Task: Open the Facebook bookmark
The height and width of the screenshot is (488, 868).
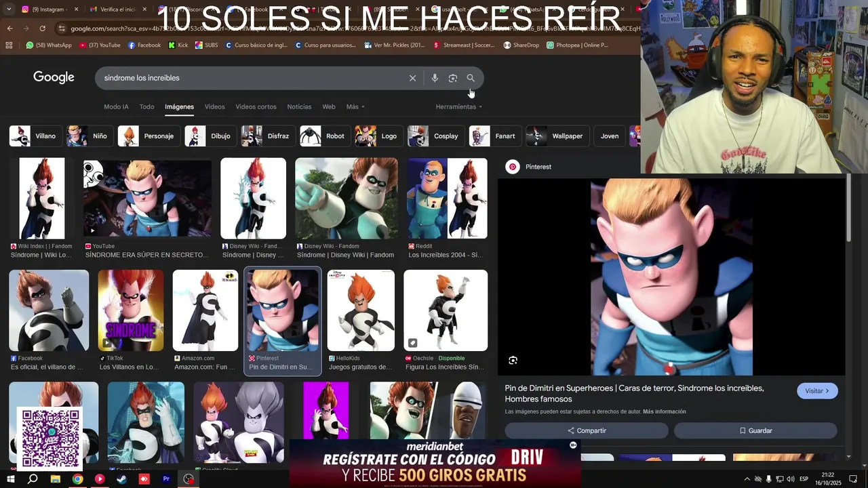Action: (x=144, y=45)
